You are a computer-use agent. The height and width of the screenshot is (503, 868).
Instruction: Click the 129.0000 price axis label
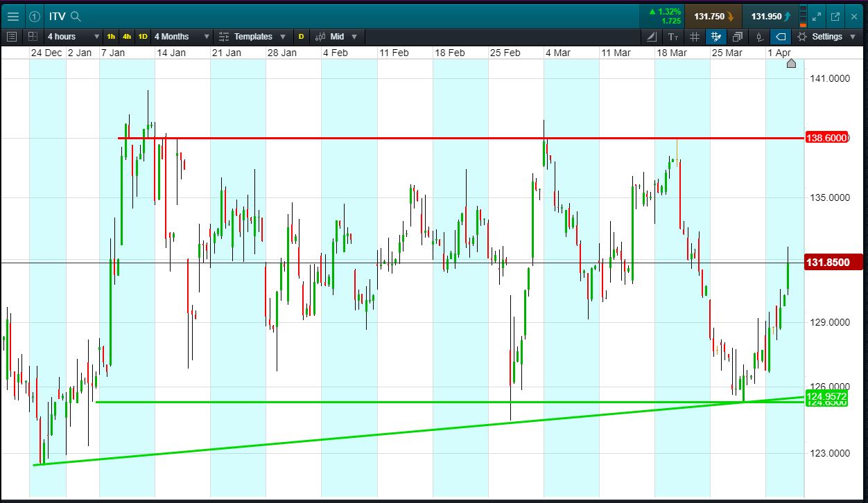(x=828, y=322)
